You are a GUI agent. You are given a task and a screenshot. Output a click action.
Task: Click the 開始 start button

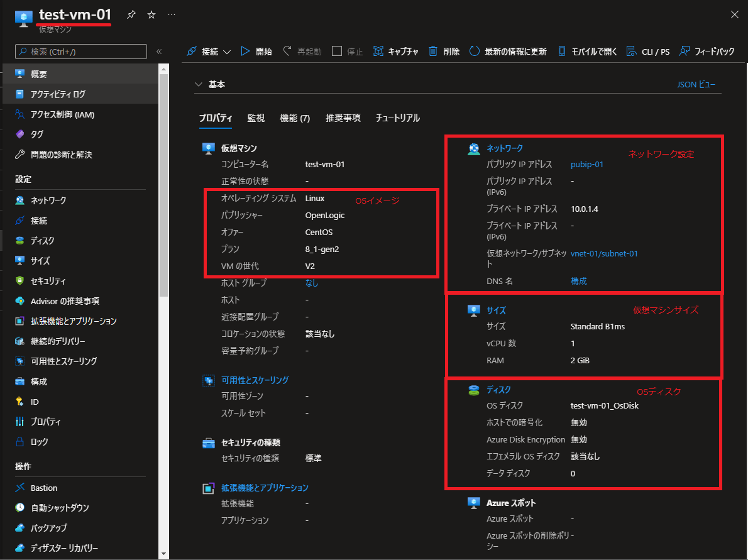coord(256,52)
